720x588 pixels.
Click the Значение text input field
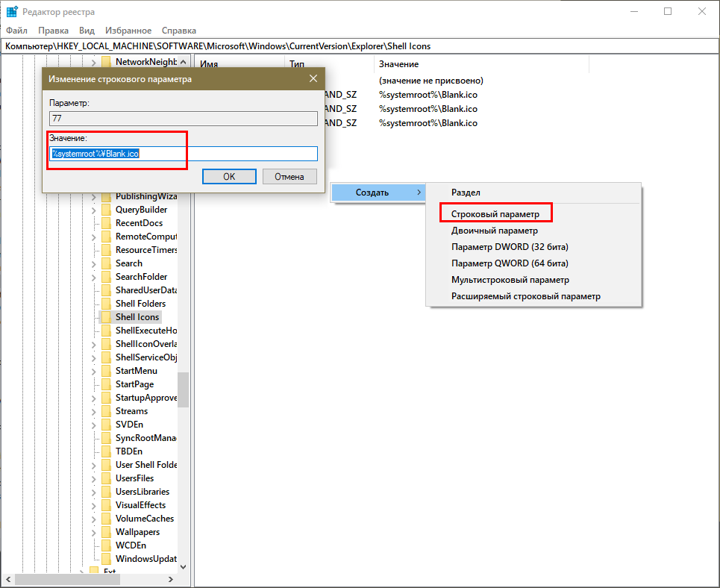click(184, 154)
